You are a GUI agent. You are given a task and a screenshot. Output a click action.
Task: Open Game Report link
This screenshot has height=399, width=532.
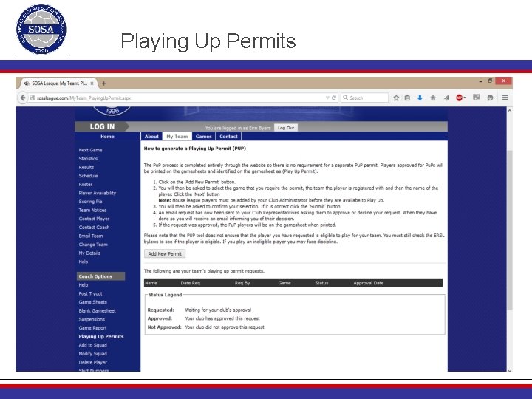pyautogui.click(x=92, y=328)
